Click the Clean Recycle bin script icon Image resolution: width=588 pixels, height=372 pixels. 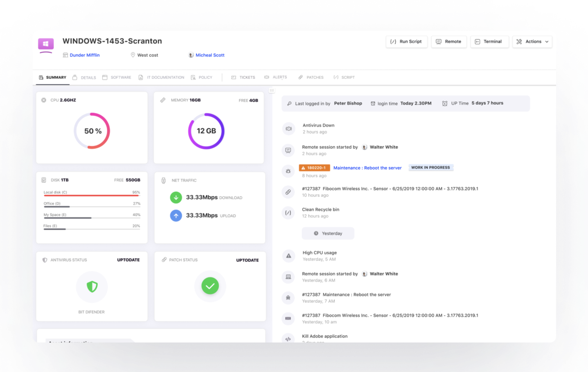[288, 213]
